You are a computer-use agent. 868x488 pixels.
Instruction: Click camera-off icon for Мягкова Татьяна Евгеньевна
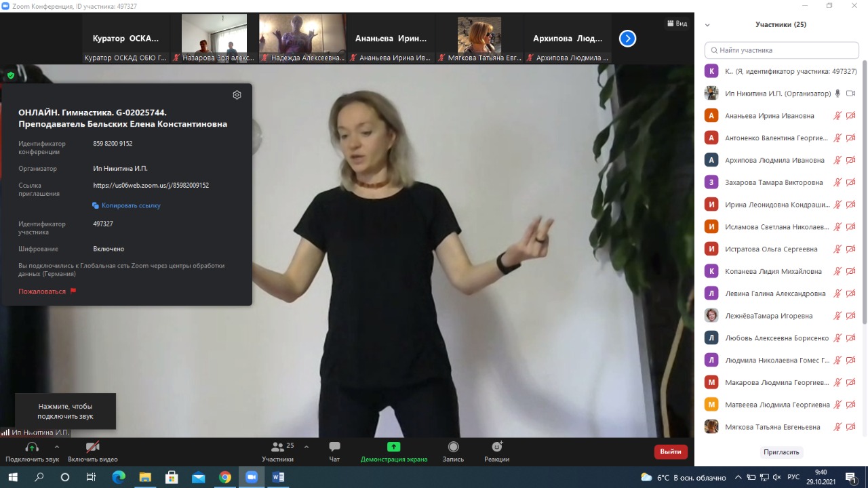850,427
